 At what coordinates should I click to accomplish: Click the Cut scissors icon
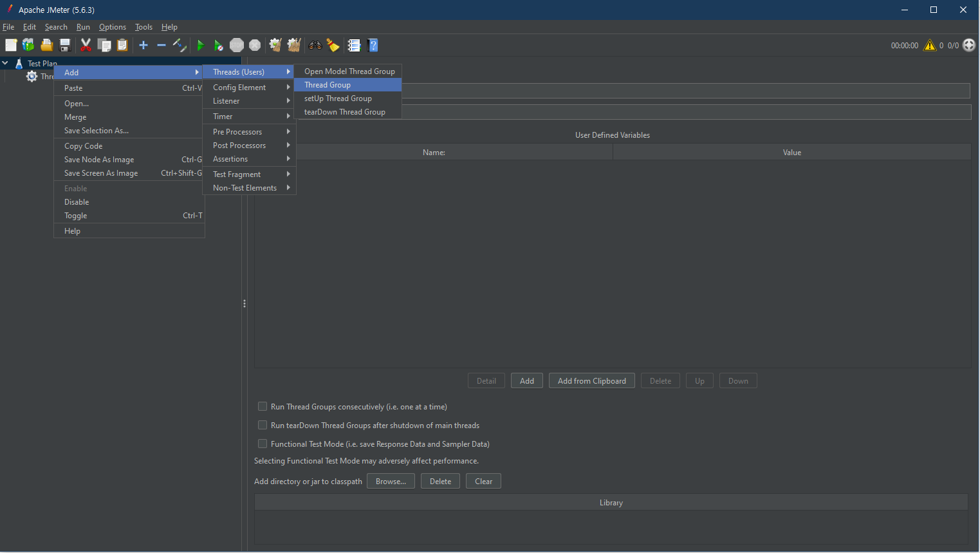coord(86,45)
